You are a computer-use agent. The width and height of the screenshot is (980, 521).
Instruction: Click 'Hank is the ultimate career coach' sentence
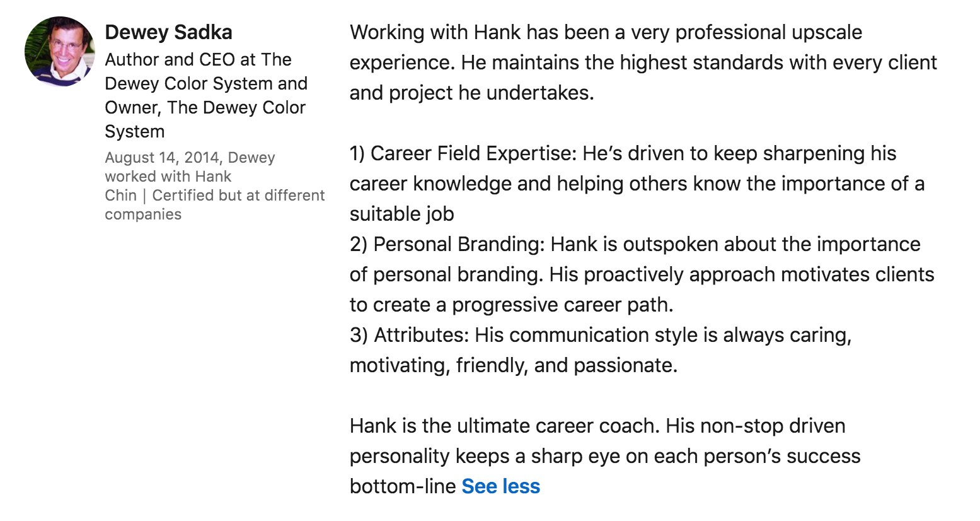(505, 426)
